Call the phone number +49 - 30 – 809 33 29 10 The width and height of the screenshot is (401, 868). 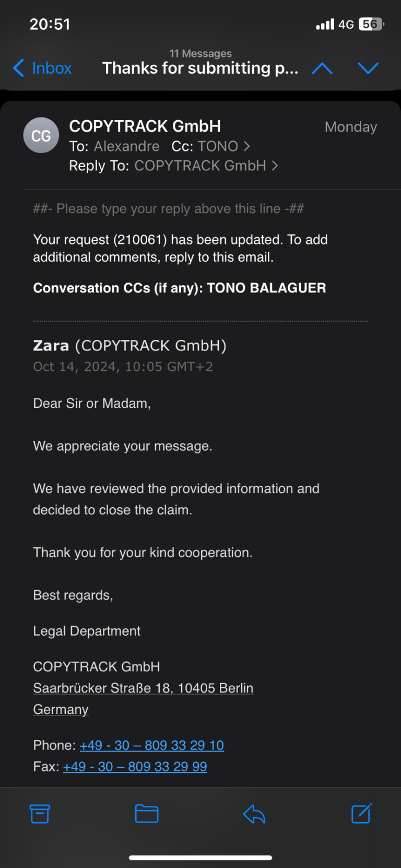pos(151,745)
